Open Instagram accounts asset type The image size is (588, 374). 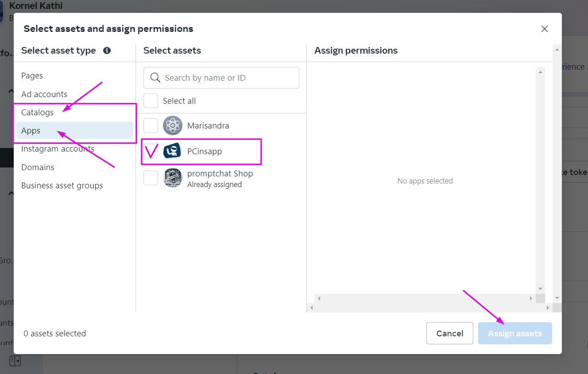(58, 149)
